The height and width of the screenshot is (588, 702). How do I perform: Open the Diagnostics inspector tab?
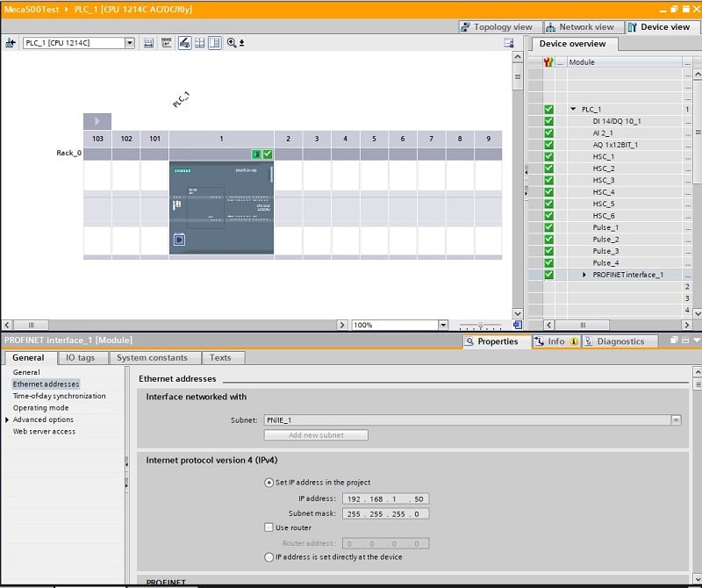coord(620,341)
